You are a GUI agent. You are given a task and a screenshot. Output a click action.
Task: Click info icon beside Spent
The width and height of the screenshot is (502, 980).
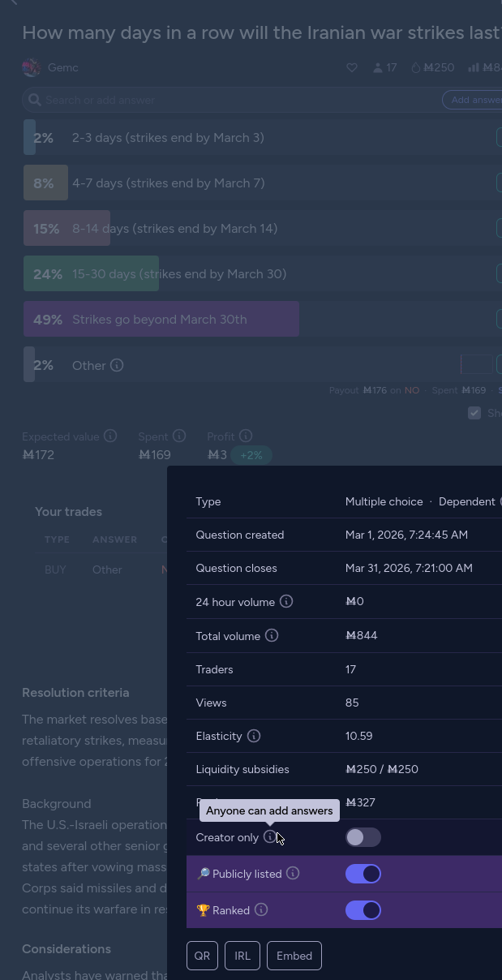[179, 436]
